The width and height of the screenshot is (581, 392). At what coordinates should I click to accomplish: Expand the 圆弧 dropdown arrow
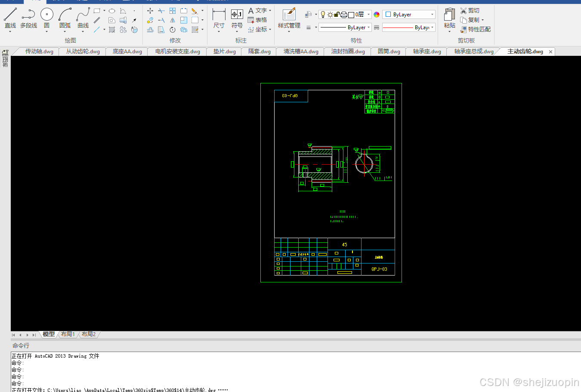[x=65, y=31]
